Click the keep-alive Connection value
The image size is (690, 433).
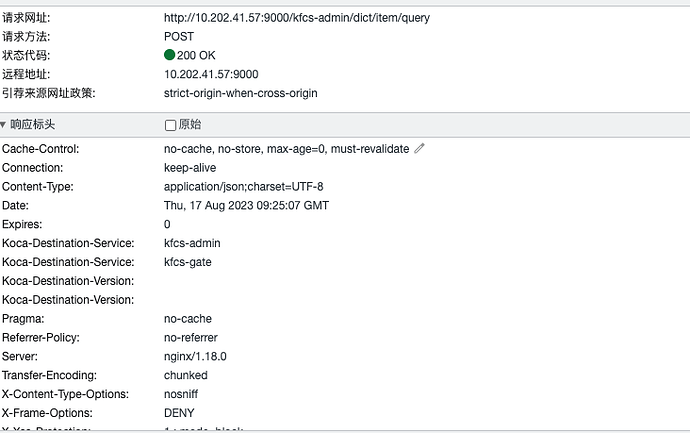[190, 168]
